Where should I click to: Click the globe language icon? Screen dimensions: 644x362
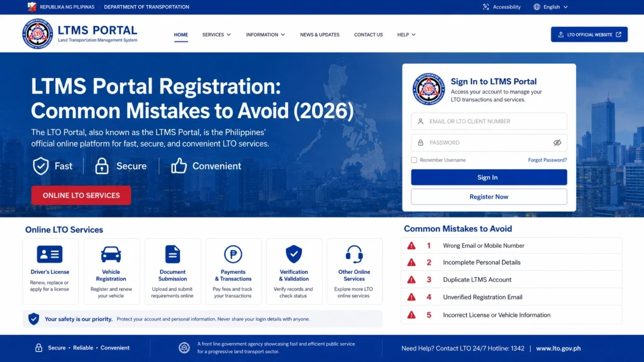pos(537,7)
